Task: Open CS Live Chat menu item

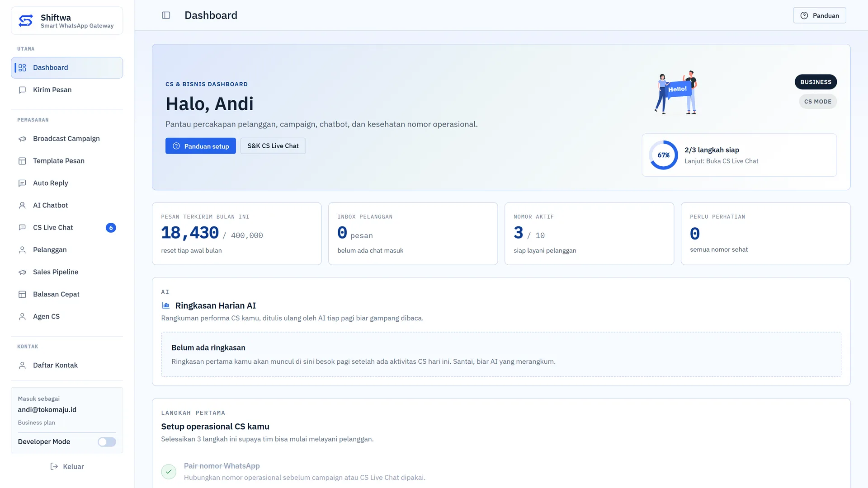Action: coord(67,228)
